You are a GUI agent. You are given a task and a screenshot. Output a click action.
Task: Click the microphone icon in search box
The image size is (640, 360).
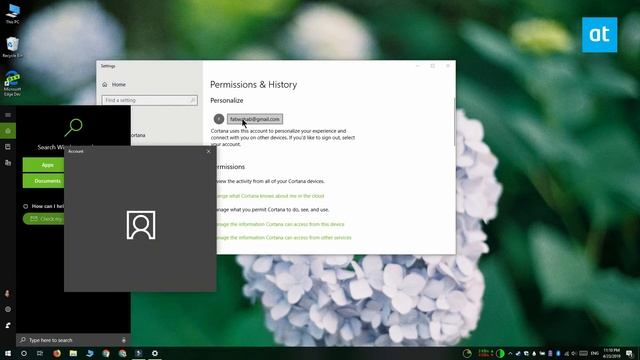123,340
